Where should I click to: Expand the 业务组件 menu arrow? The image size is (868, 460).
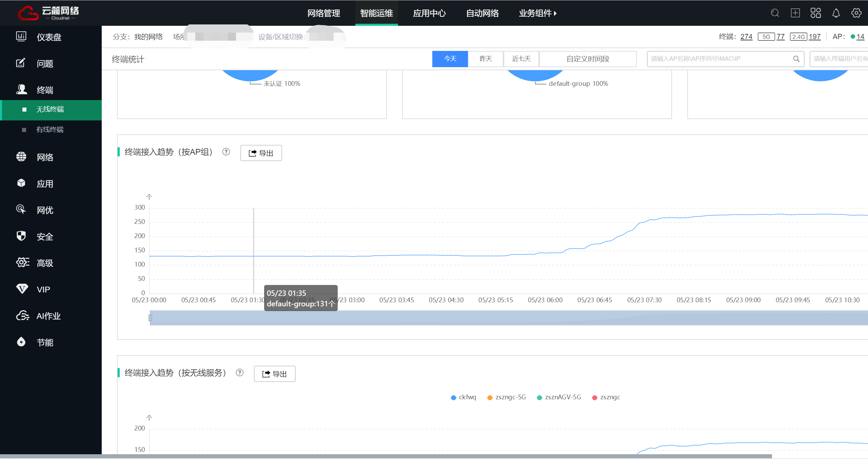[555, 14]
